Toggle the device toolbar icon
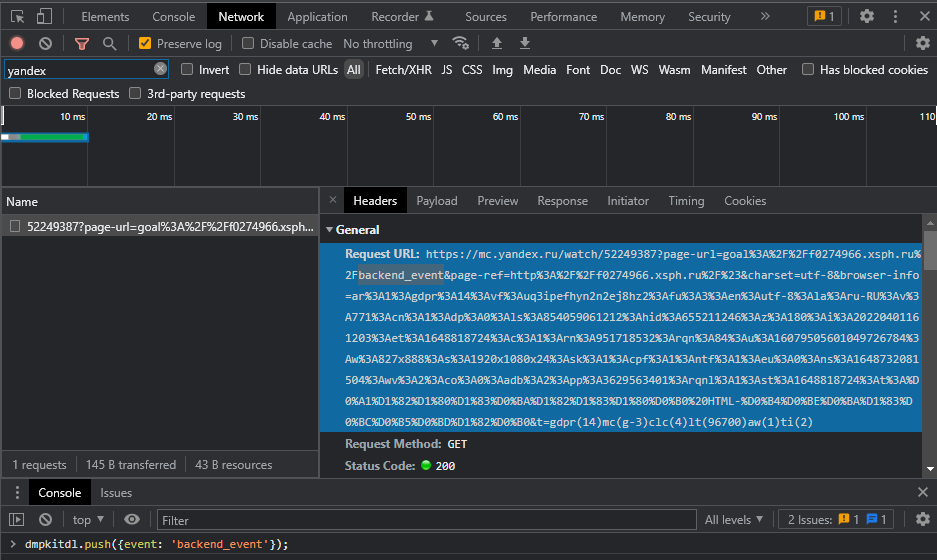The image size is (937, 560). [x=44, y=16]
